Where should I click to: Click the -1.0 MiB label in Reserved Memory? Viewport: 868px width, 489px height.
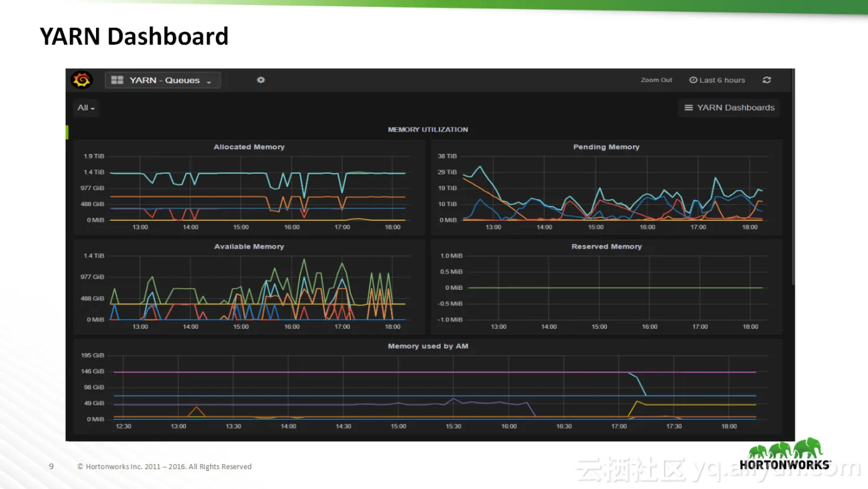click(450, 320)
